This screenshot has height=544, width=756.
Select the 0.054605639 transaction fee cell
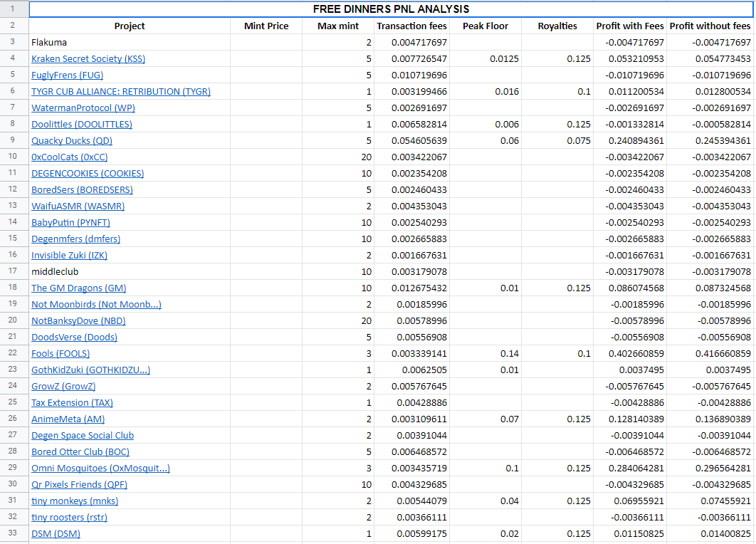(411, 141)
